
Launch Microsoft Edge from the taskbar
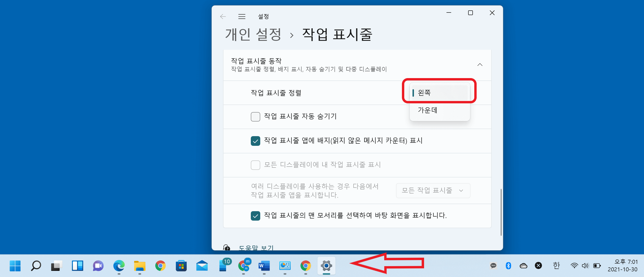coord(119,266)
